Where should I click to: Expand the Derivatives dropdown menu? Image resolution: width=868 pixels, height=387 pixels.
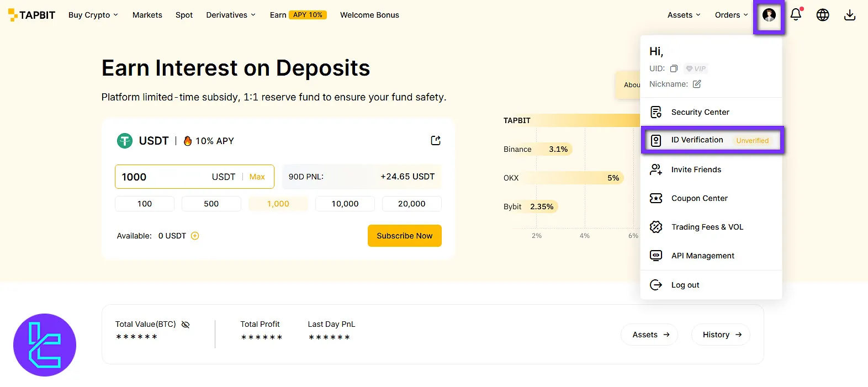pos(230,15)
